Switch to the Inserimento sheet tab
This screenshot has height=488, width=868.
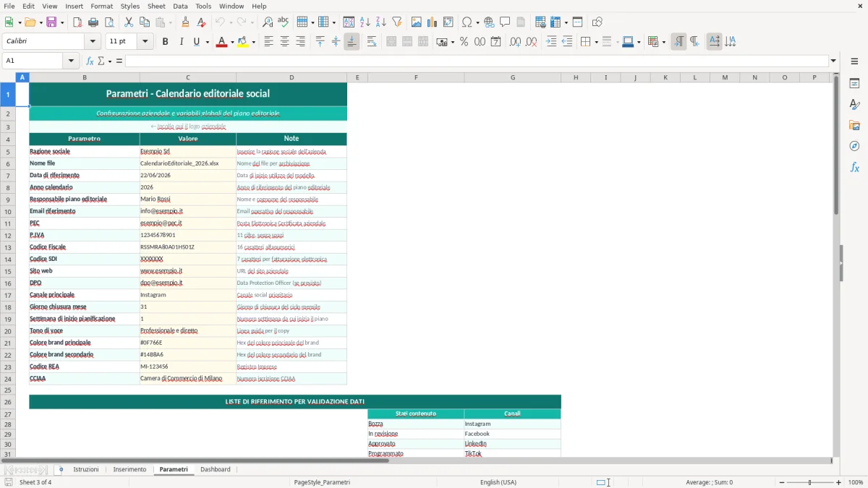click(x=129, y=469)
